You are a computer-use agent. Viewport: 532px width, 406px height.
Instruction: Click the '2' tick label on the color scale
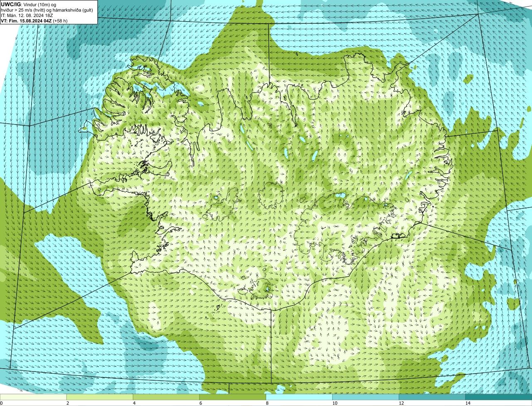(x=67, y=403)
